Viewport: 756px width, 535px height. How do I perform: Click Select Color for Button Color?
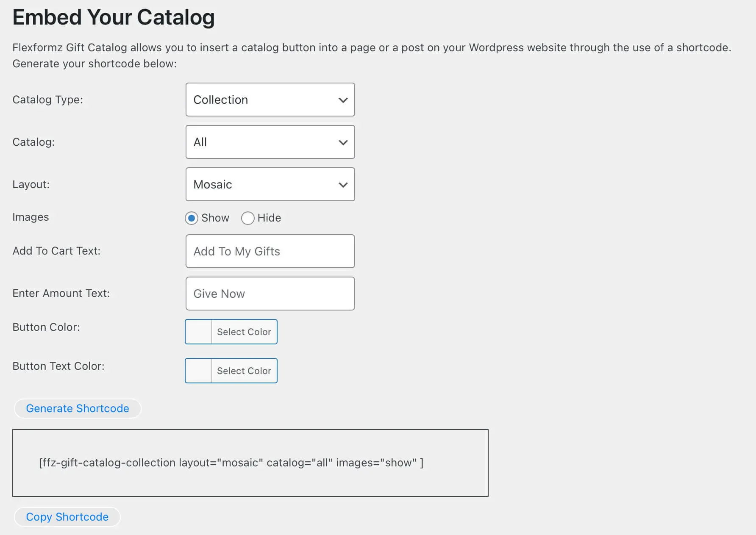(244, 332)
